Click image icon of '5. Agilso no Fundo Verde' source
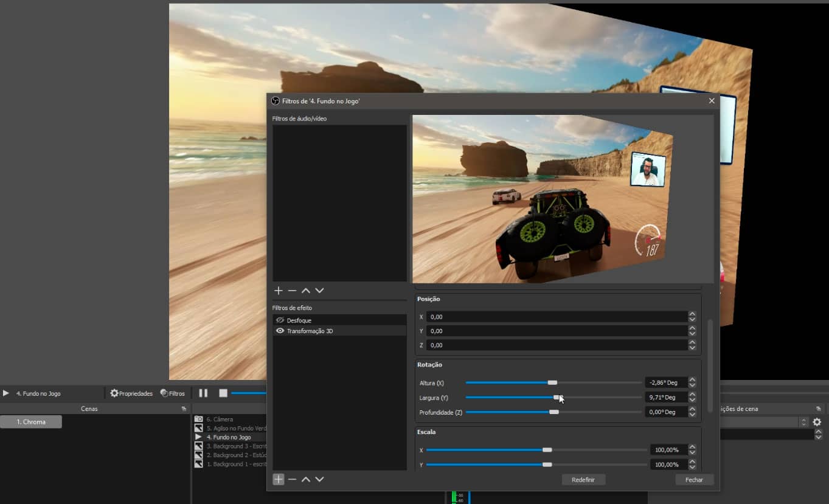The height and width of the screenshot is (504, 829). (198, 428)
